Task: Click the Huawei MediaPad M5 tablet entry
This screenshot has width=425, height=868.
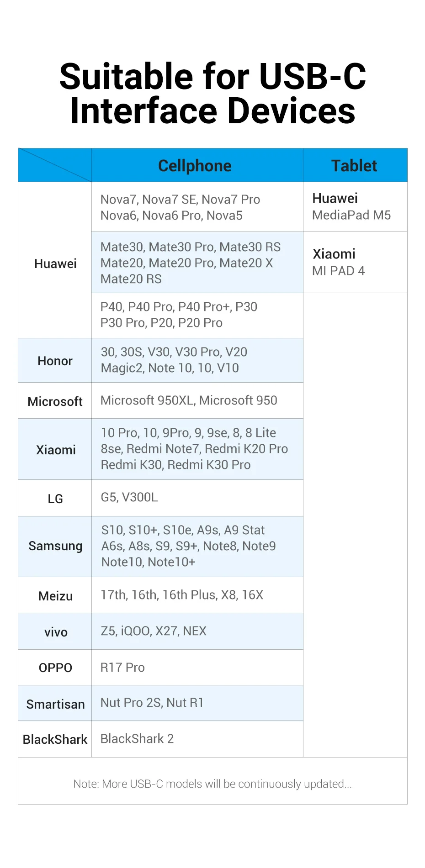Action: click(351, 207)
